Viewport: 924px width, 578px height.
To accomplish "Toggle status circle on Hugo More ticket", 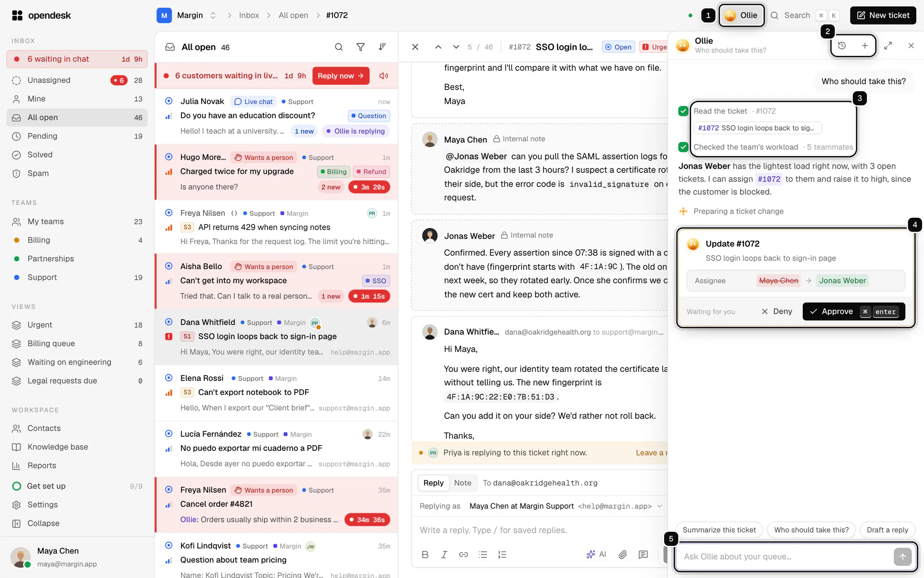I will coord(169,157).
